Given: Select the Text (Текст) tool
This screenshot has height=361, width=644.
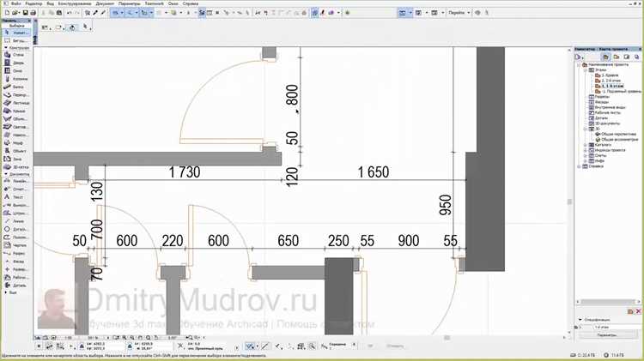Looking at the screenshot, I should (15, 197).
